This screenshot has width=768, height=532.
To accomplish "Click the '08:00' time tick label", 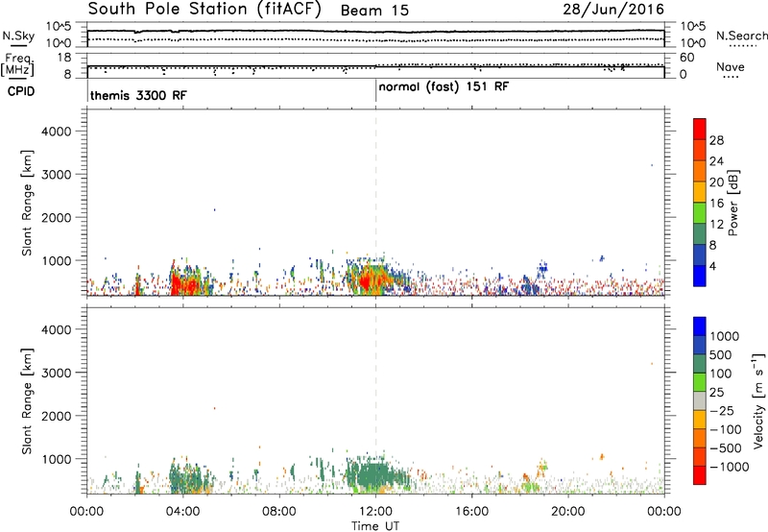I will pyautogui.click(x=279, y=511).
